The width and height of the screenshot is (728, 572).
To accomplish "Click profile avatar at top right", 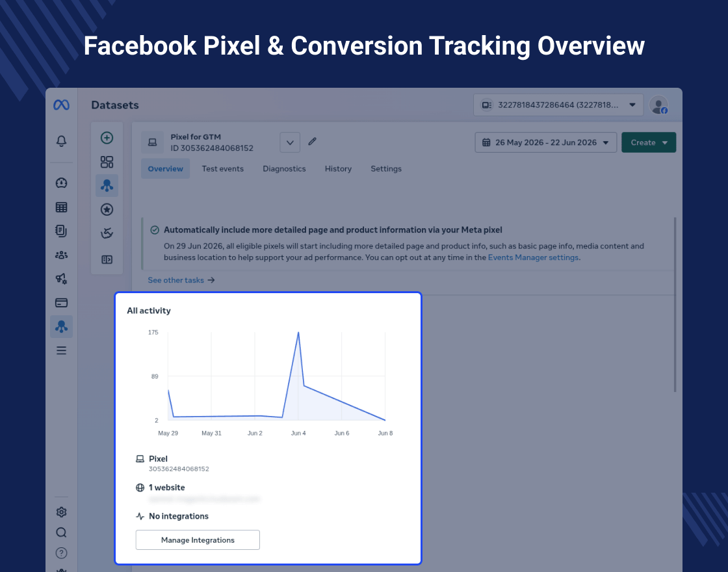I will (658, 105).
